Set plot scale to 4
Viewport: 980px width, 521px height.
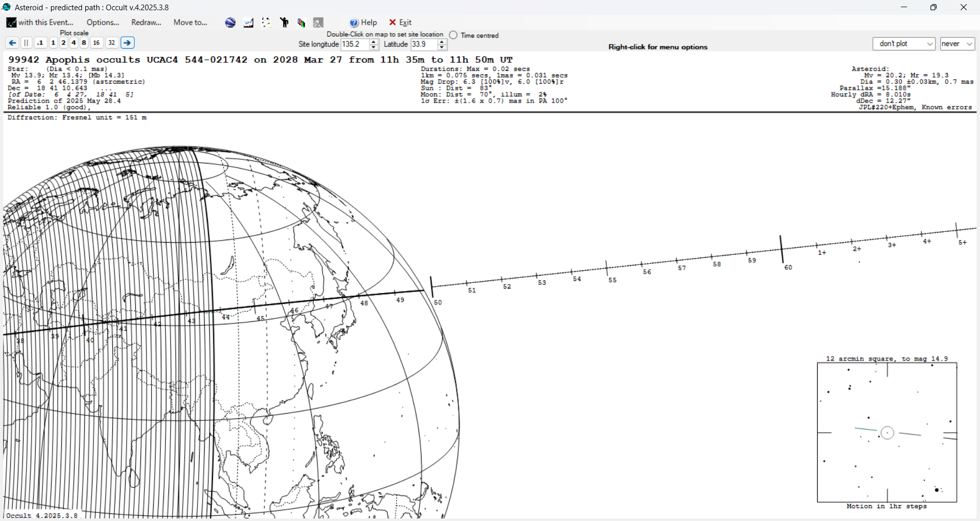click(x=73, y=43)
